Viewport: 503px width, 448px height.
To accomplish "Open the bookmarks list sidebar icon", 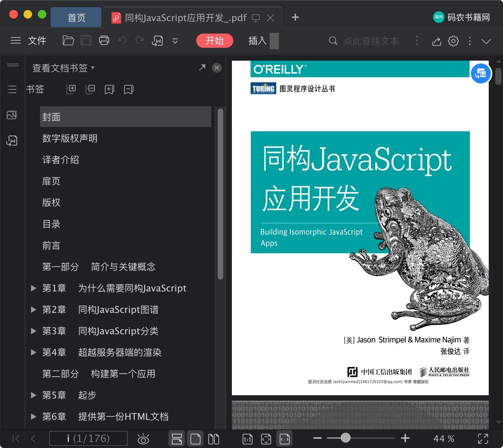I will click(x=12, y=89).
